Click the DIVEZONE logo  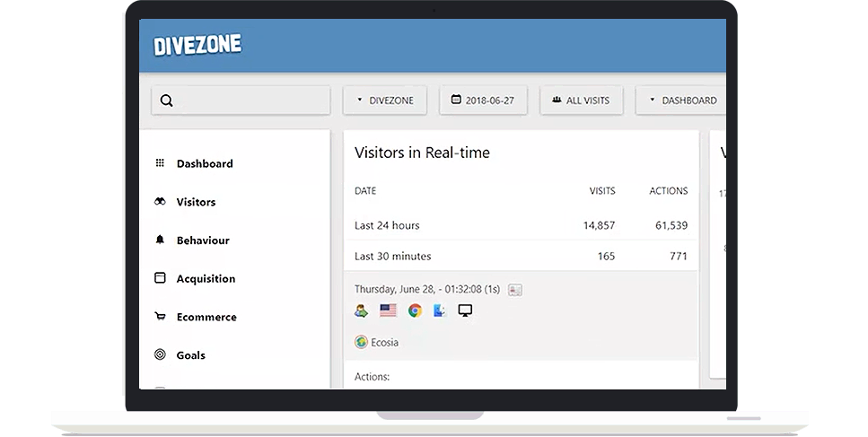[197, 46]
